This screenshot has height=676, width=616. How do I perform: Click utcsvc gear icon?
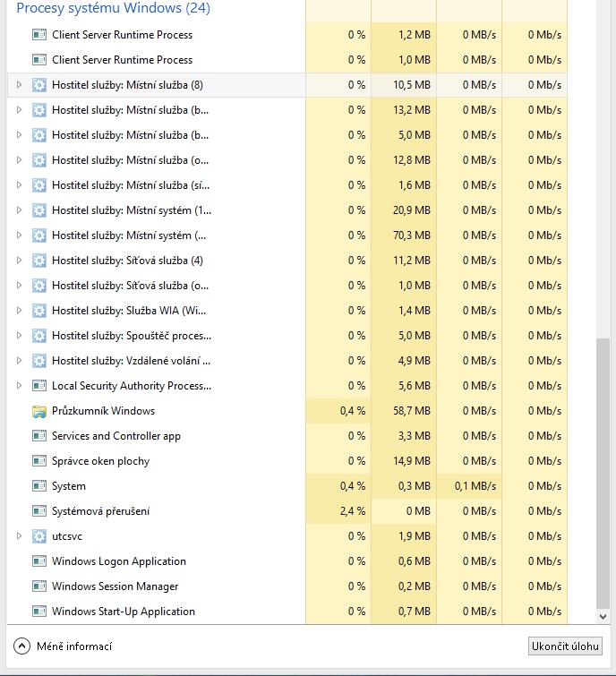[x=39, y=536]
